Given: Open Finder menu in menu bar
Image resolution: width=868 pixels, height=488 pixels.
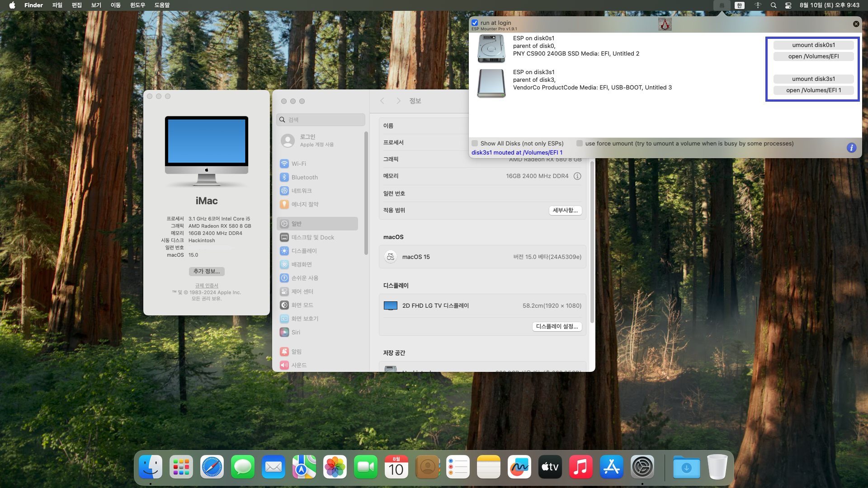Looking at the screenshot, I should click(x=33, y=5).
